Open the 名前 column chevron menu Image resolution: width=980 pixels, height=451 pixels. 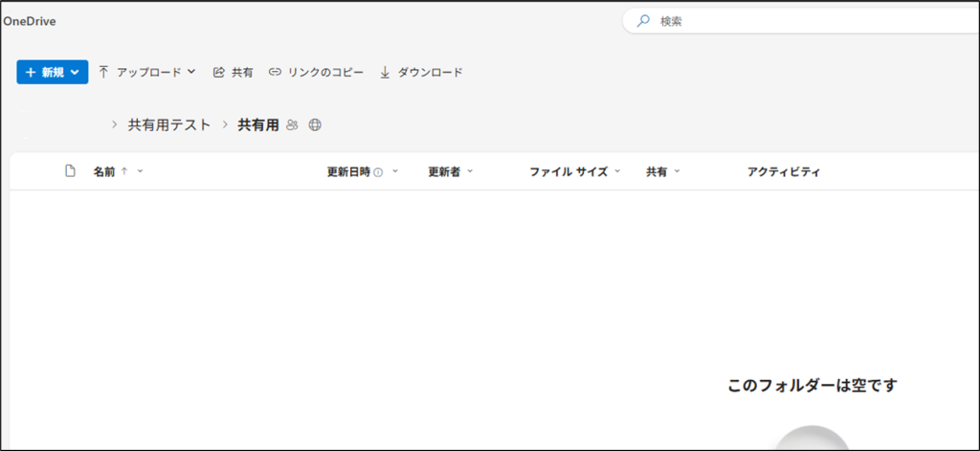coord(141,171)
